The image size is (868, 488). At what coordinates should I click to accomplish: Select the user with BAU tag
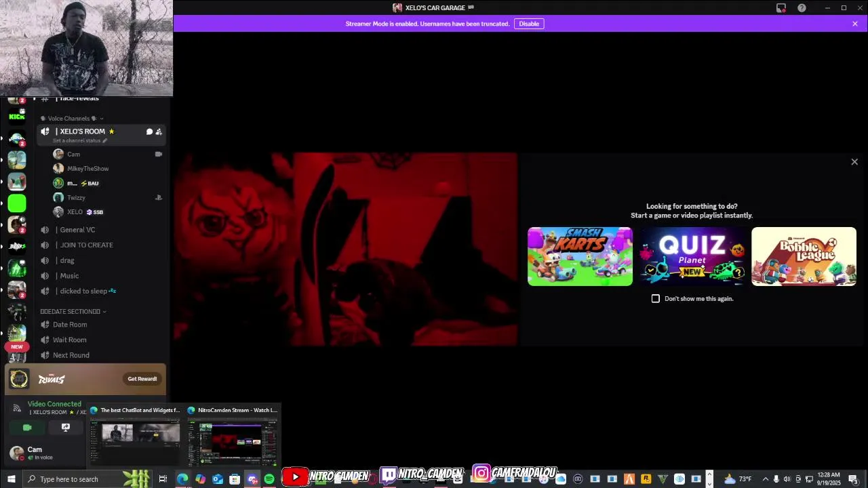108,184
